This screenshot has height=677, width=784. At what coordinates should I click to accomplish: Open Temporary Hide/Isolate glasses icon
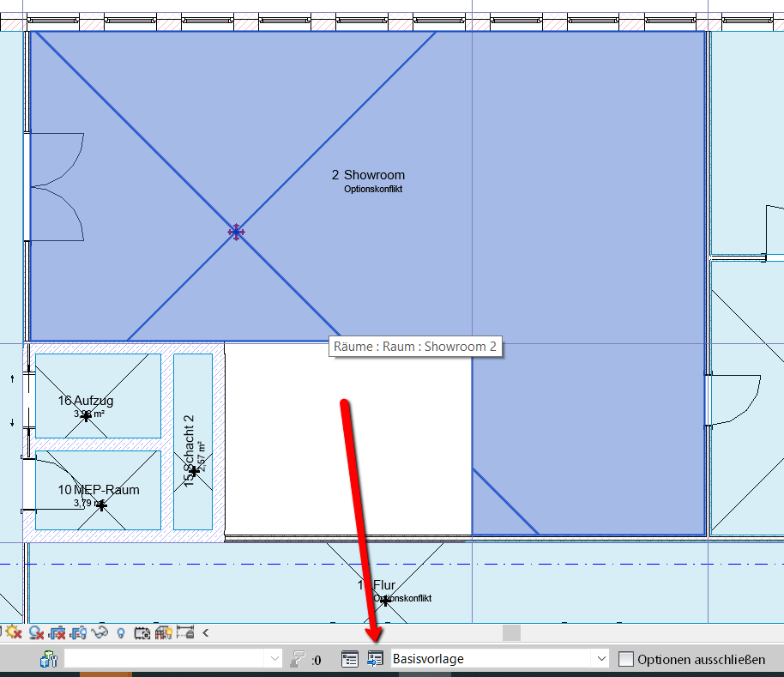[x=100, y=633]
